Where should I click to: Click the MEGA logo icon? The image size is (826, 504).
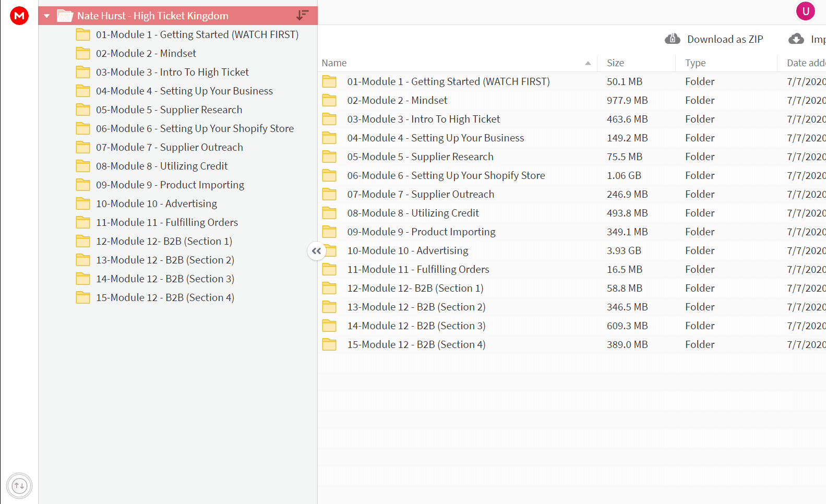[x=19, y=16]
